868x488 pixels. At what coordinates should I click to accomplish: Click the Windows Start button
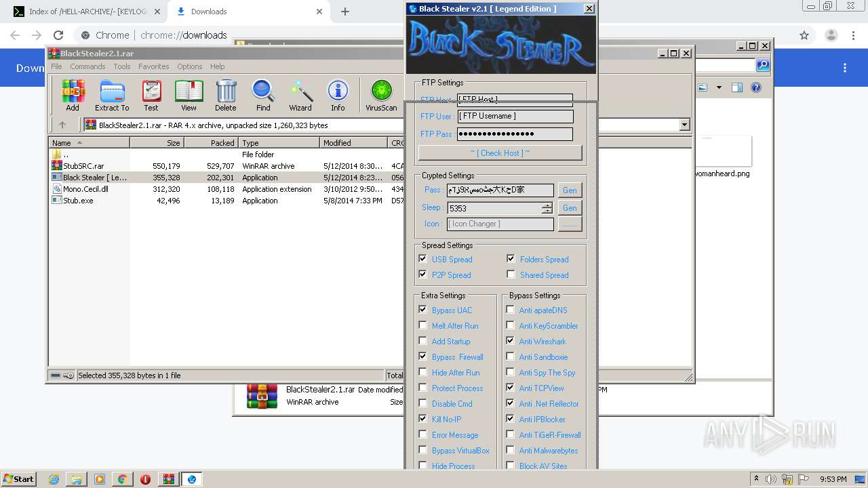tap(18, 479)
